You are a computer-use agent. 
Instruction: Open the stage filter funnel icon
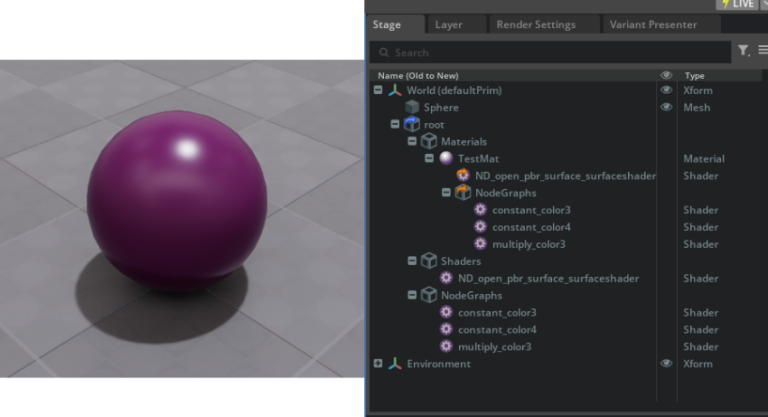point(743,51)
